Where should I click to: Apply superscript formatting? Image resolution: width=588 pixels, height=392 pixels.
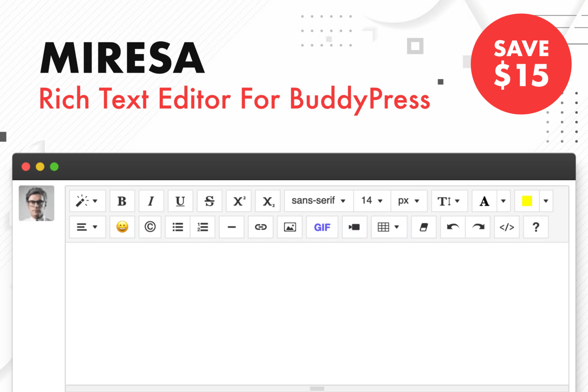tap(239, 201)
